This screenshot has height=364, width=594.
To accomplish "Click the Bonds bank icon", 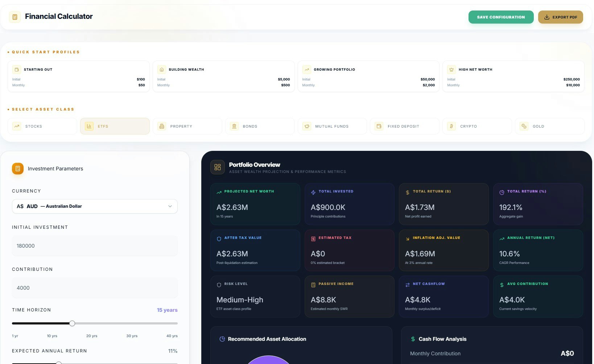I will pyautogui.click(x=234, y=126).
